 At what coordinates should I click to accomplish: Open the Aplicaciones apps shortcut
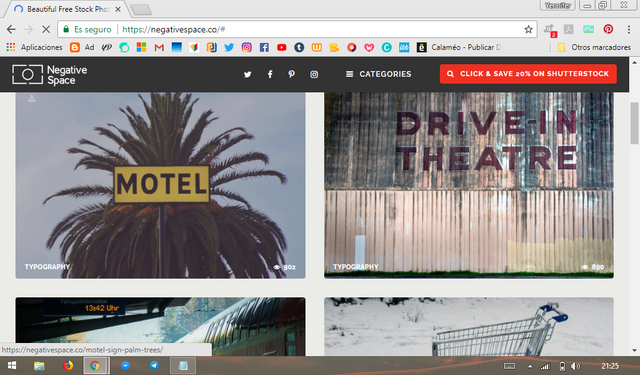pos(34,47)
